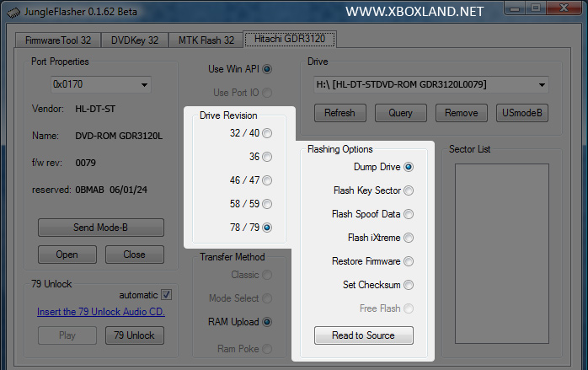588x370 pixels.
Task: Click the Play button
Action: point(67,335)
